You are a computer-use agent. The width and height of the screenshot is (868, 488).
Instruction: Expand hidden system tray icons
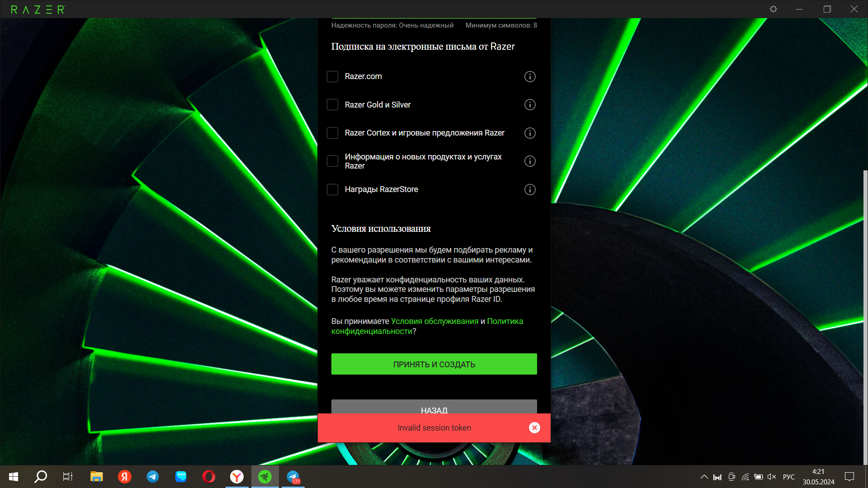[x=704, y=477]
